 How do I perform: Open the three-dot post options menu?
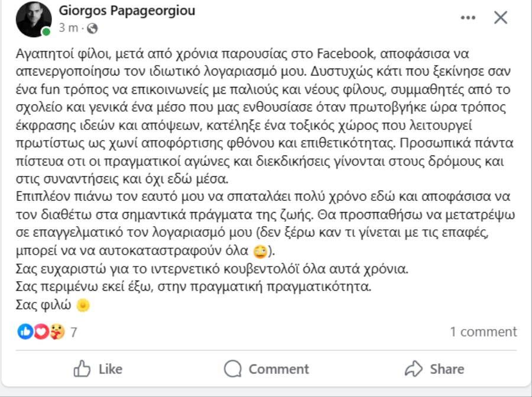pos(468,18)
